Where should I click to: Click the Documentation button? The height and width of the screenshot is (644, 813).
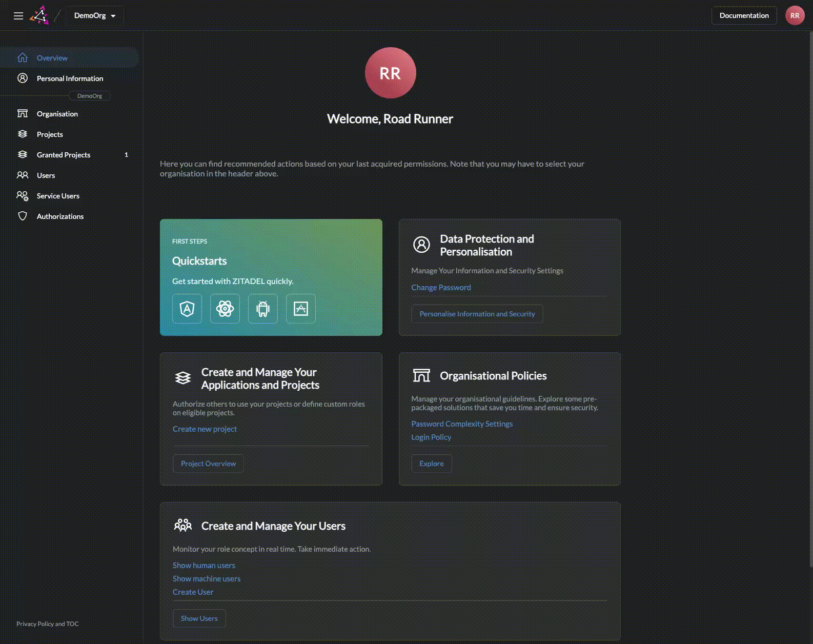(744, 15)
